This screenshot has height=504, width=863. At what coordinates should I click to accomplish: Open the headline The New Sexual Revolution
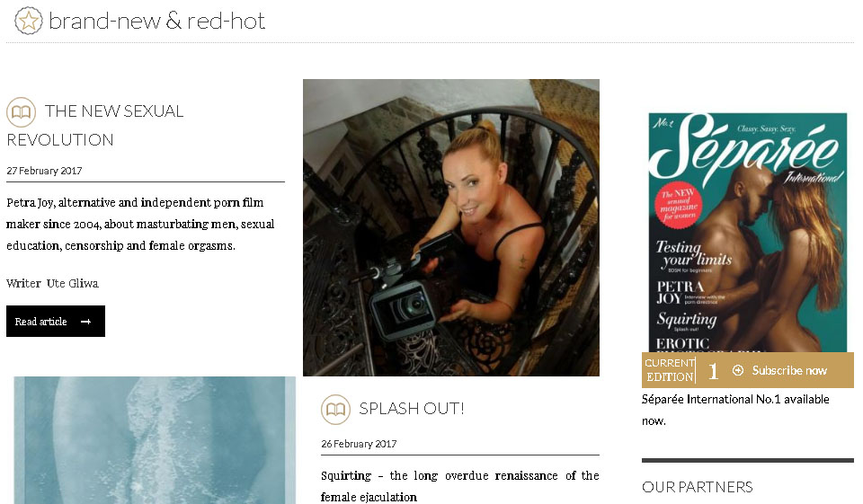pos(95,126)
